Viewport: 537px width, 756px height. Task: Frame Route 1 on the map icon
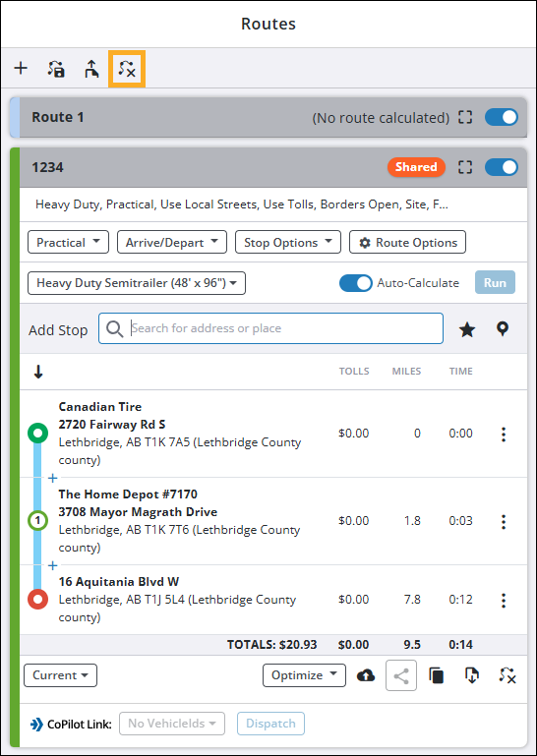pyautogui.click(x=465, y=117)
